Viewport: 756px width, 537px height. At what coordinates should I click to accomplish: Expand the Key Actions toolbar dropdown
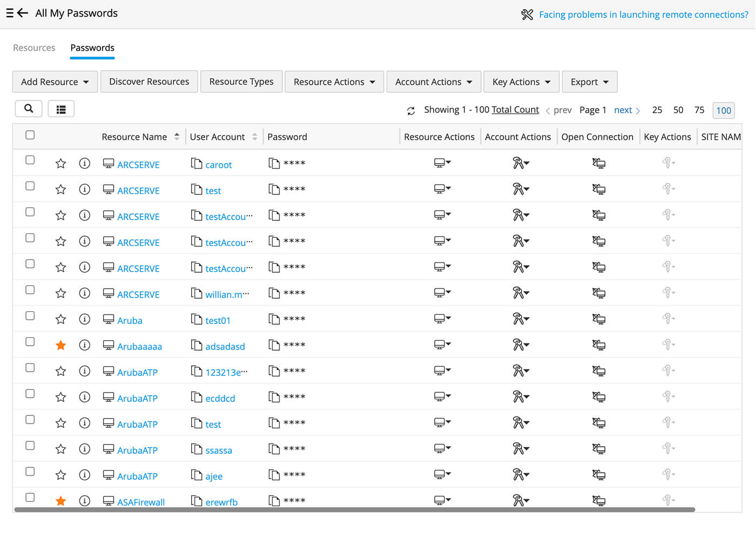(521, 82)
